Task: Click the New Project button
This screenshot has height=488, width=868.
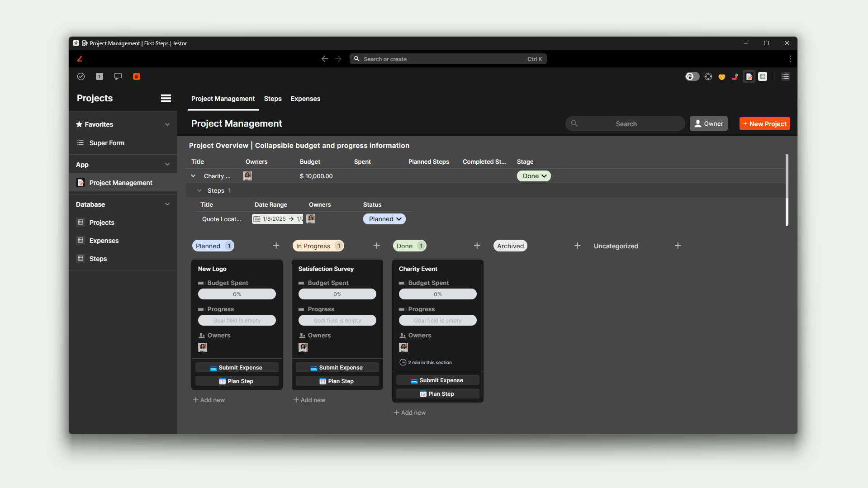Action: click(x=764, y=123)
